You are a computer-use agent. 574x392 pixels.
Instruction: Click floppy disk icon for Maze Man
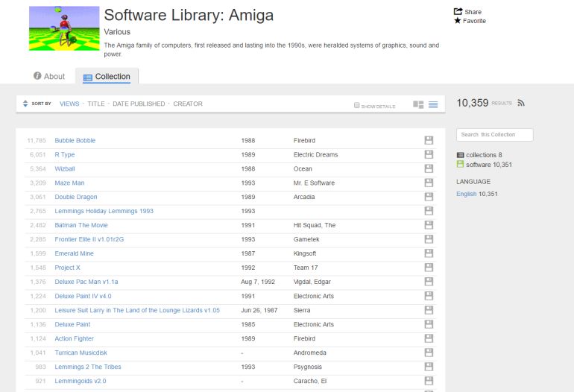429,183
